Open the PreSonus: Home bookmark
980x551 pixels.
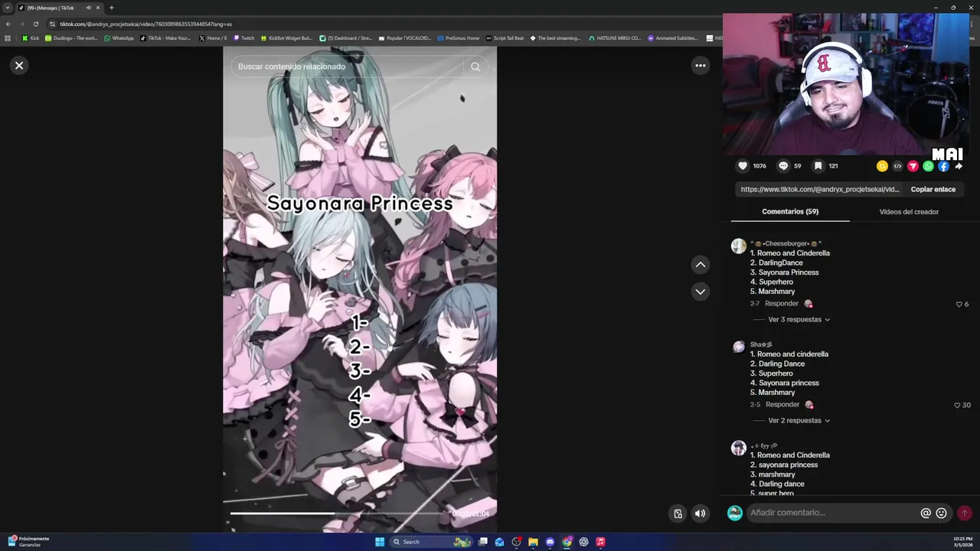click(x=458, y=38)
